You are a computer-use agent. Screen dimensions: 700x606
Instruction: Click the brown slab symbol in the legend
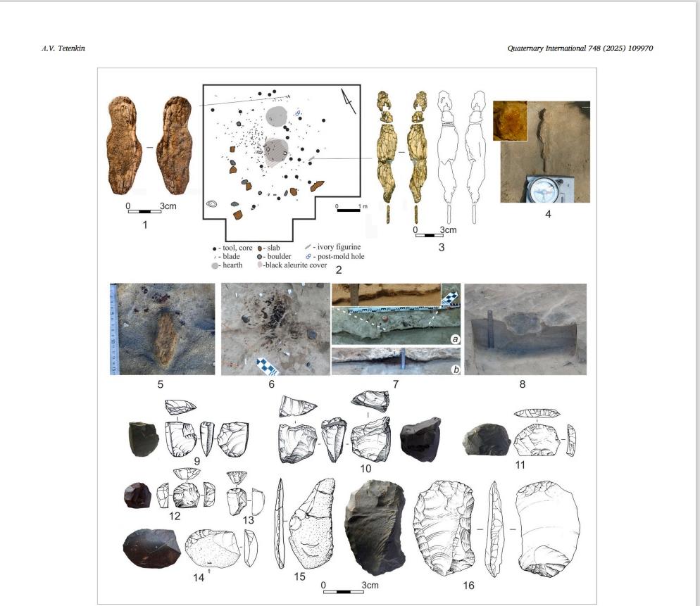coord(261,248)
